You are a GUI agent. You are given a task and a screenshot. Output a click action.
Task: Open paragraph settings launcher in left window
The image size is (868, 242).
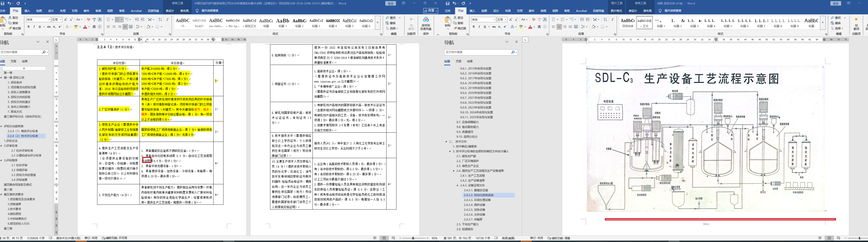pos(170,34)
